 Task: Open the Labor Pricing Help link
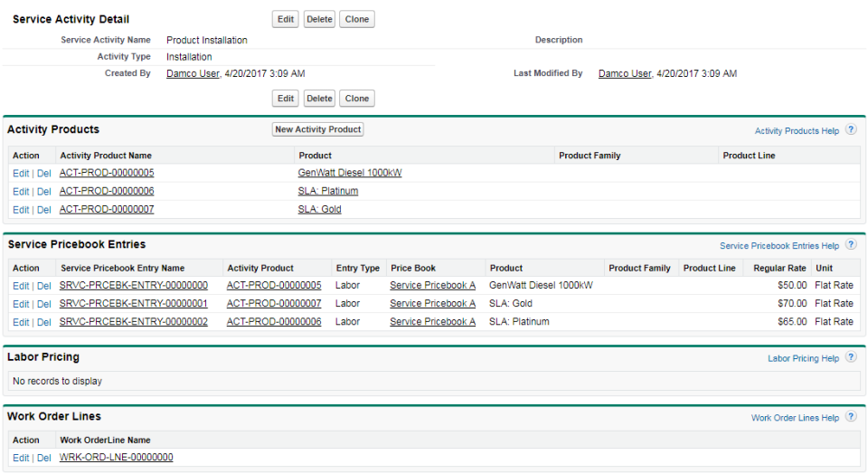click(x=803, y=359)
